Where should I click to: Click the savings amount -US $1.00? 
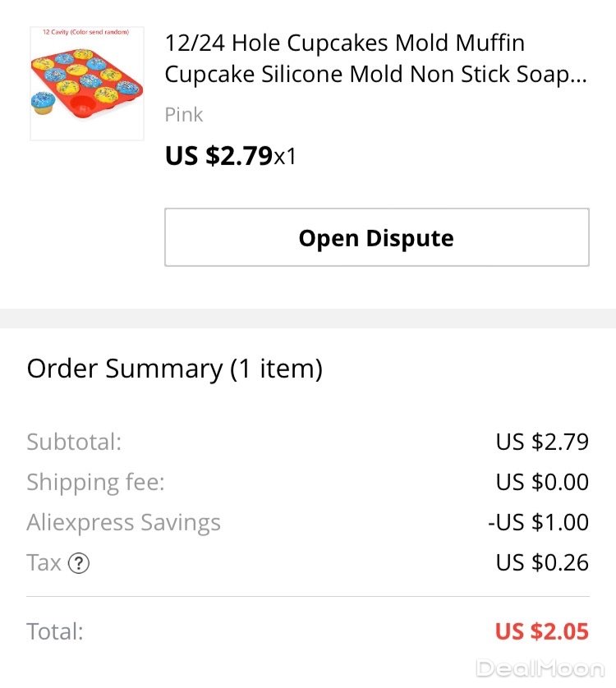point(538,522)
